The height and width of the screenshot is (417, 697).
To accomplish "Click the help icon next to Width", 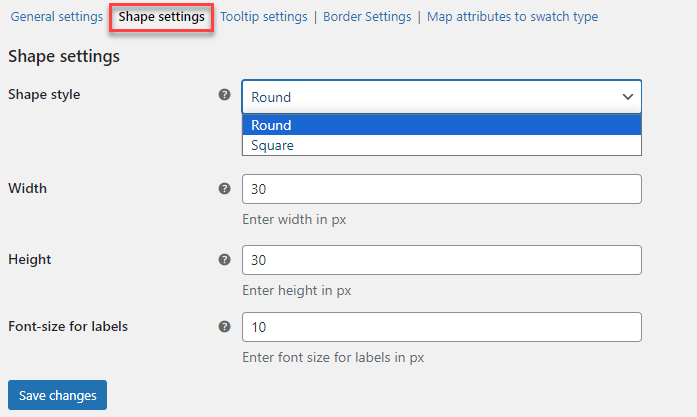I will [x=224, y=188].
